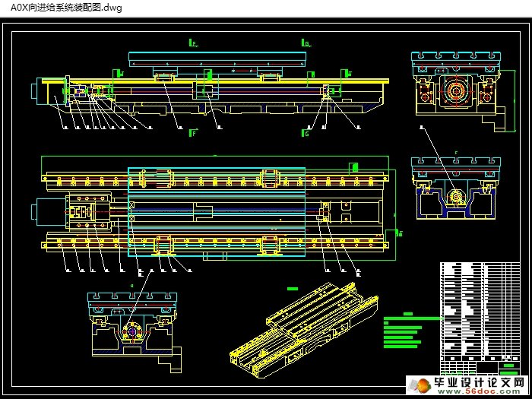Click the ball screw center in bottom-left section
This screenshot has height=399, width=532.
(x=131, y=332)
